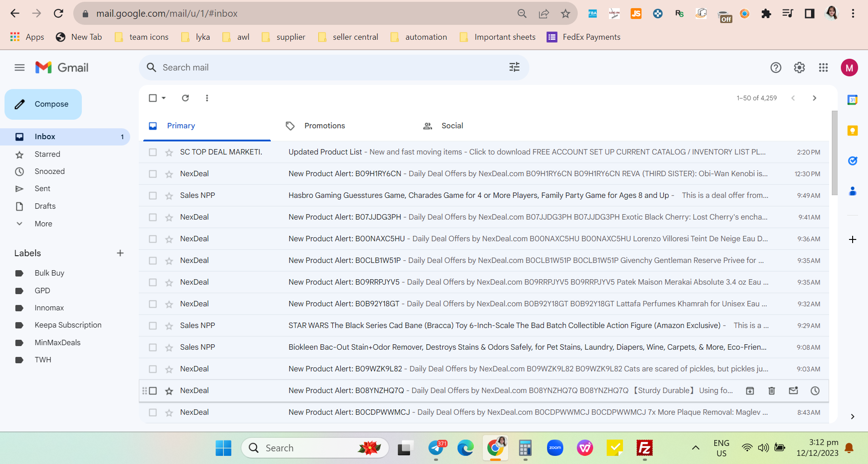This screenshot has height=464, width=868.
Task: Click the browser address bar URL
Action: click(x=167, y=14)
